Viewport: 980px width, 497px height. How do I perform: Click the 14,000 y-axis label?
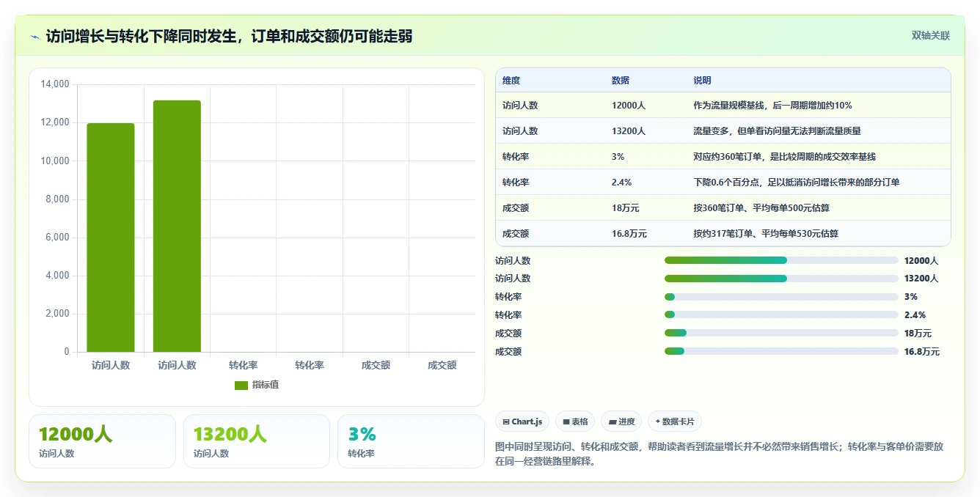[x=55, y=84]
